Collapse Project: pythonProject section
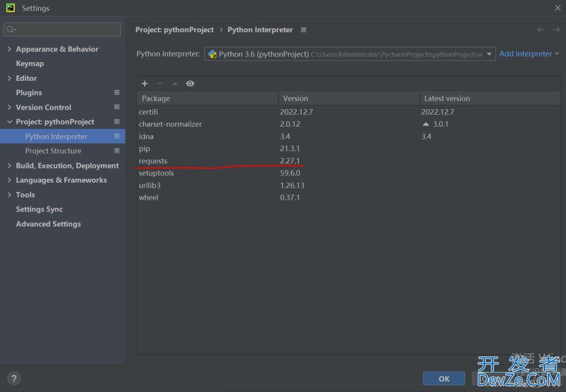 click(x=10, y=122)
